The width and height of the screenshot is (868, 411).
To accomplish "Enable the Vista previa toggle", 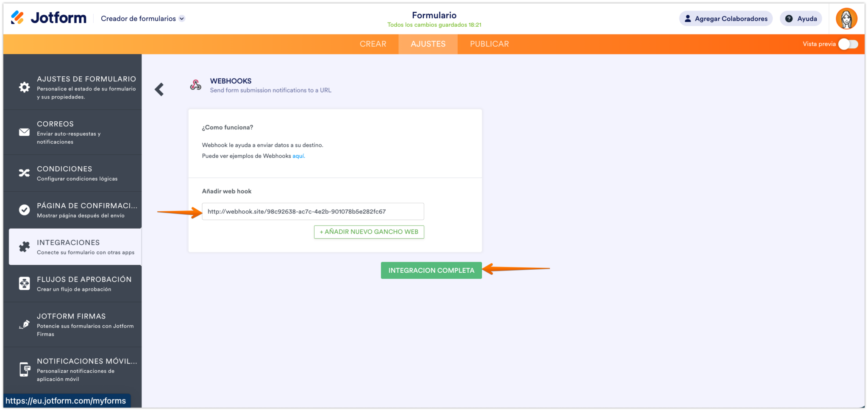I will click(x=848, y=44).
